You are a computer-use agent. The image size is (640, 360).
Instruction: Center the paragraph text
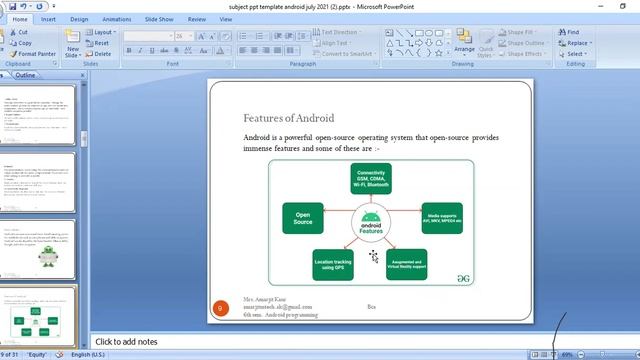pyautogui.click(x=254, y=50)
